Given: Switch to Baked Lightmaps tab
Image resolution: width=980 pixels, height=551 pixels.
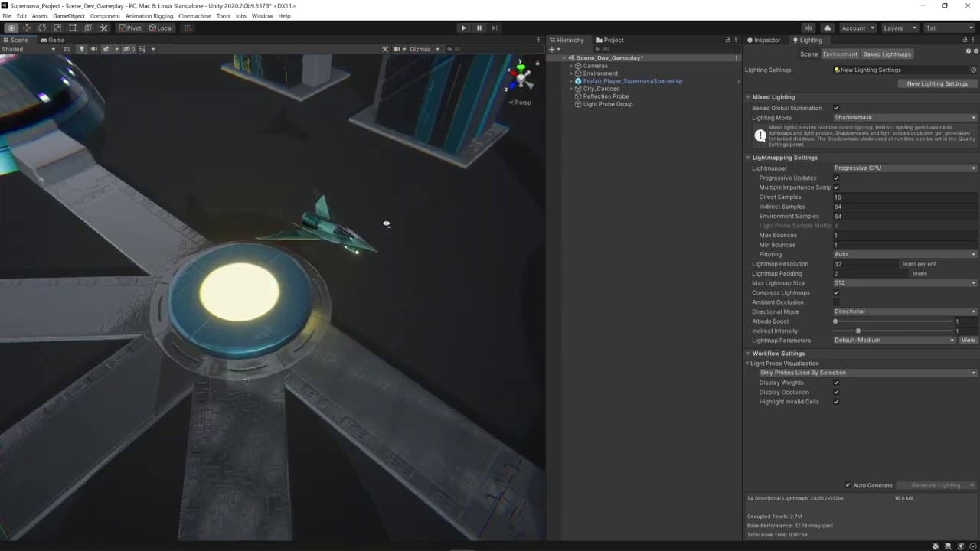Looking at the screenshot, I should (887, 54).
